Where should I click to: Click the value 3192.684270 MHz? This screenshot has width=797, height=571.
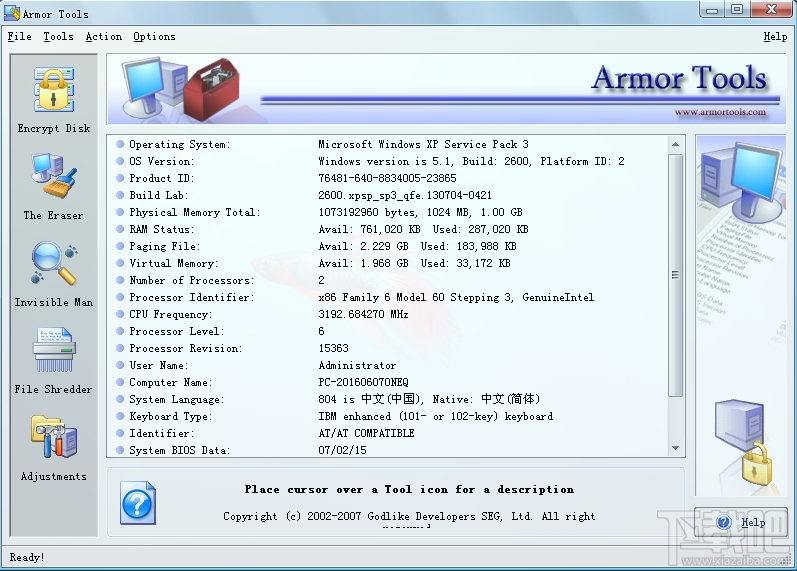tap(363, 314)
